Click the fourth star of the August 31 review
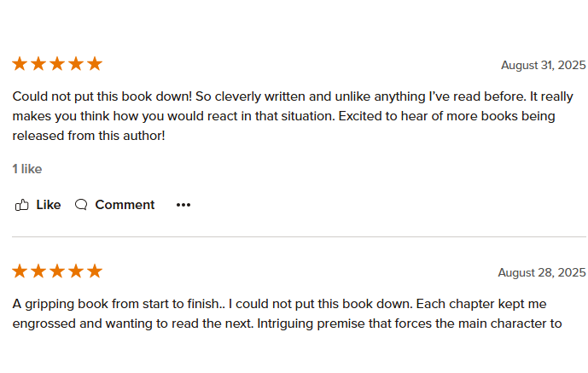This screenshot has height=373, width=588. (76, 64)
